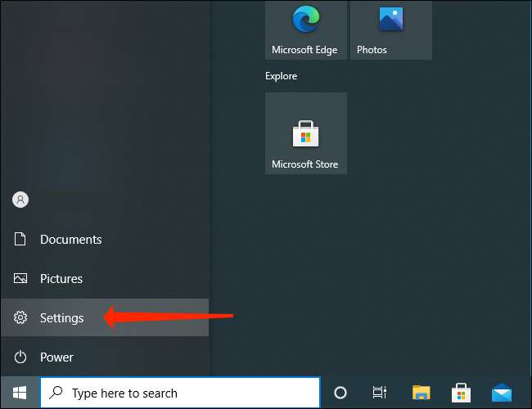Open the Microsoft Edge tile
The image size is (532, 409).
[x=304, y=29]
